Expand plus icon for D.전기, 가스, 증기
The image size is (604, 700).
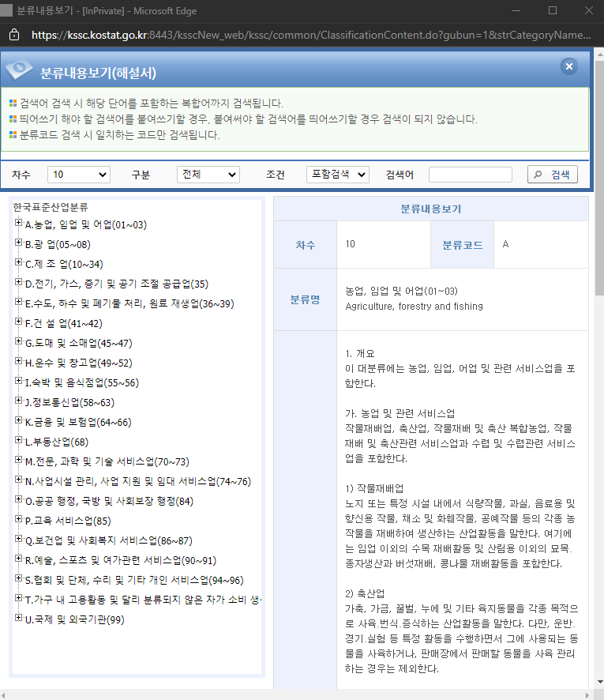coord(18,282)
